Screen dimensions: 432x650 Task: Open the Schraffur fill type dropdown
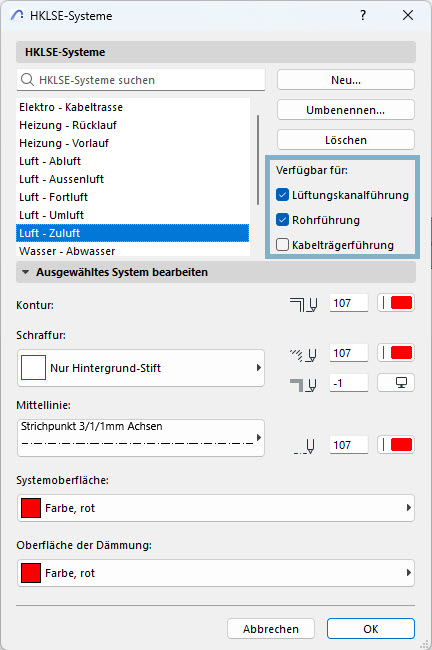141,368
